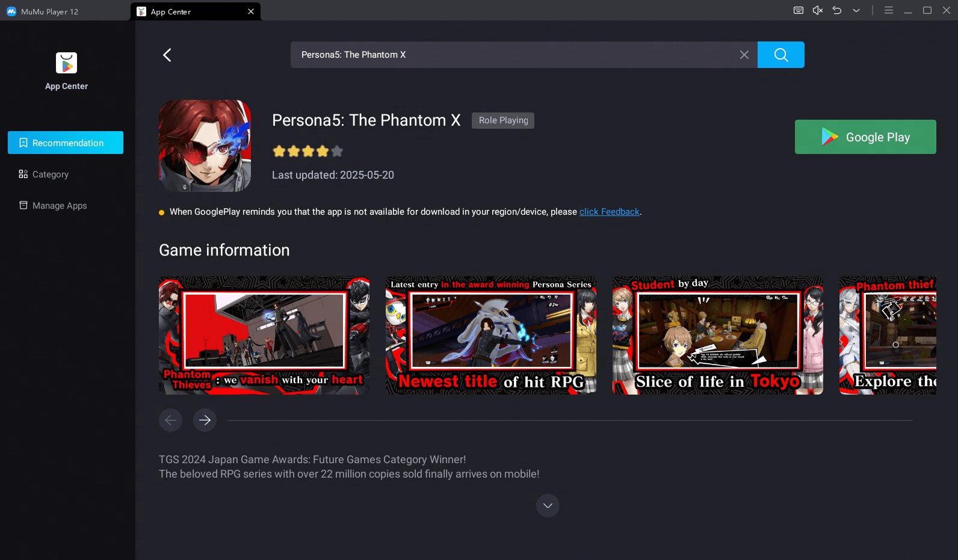Screen dimensions: 958x560
Task: Click the Persona5 app icon image
Action: click(x=205, y=146)
